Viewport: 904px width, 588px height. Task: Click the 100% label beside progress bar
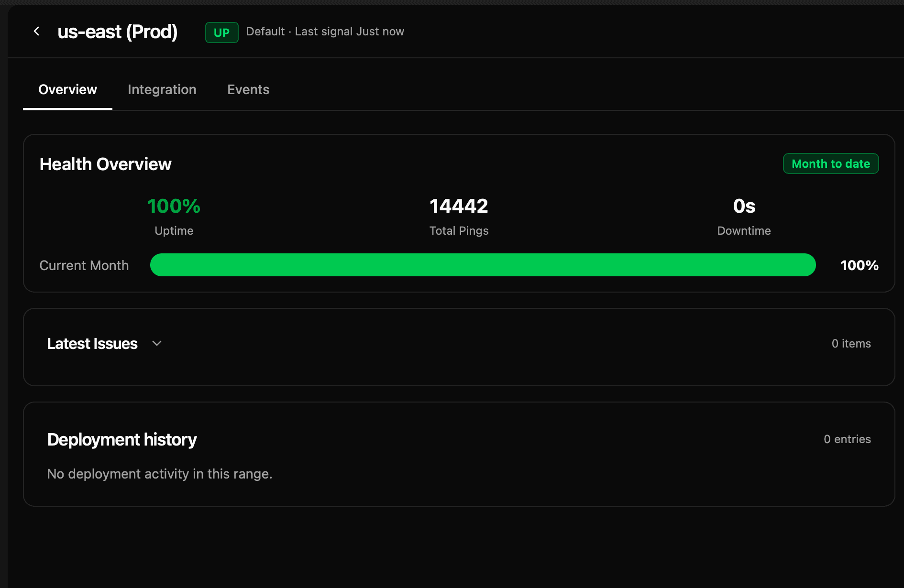click(x=860, y=265)
